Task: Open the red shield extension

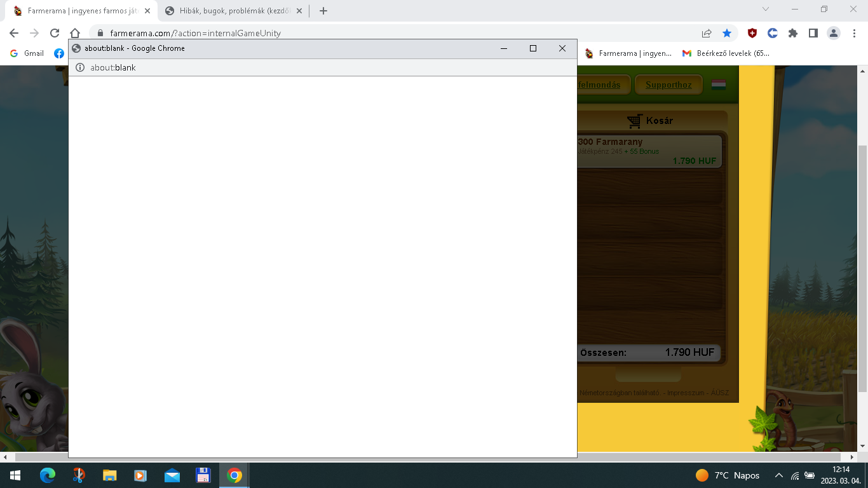Action: pos(752,33)
